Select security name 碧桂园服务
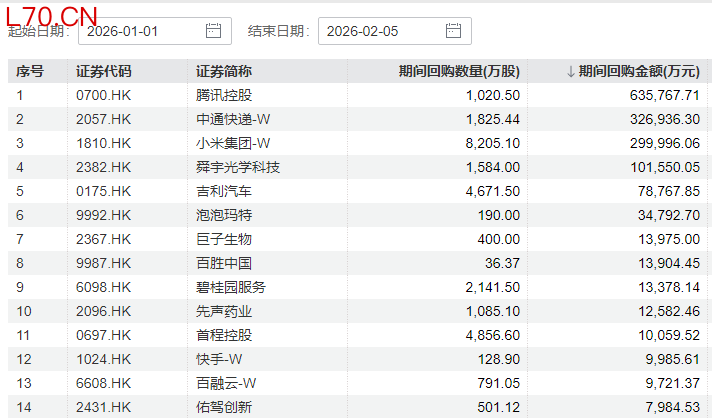712x418 pixels. (x=231, y=287)
